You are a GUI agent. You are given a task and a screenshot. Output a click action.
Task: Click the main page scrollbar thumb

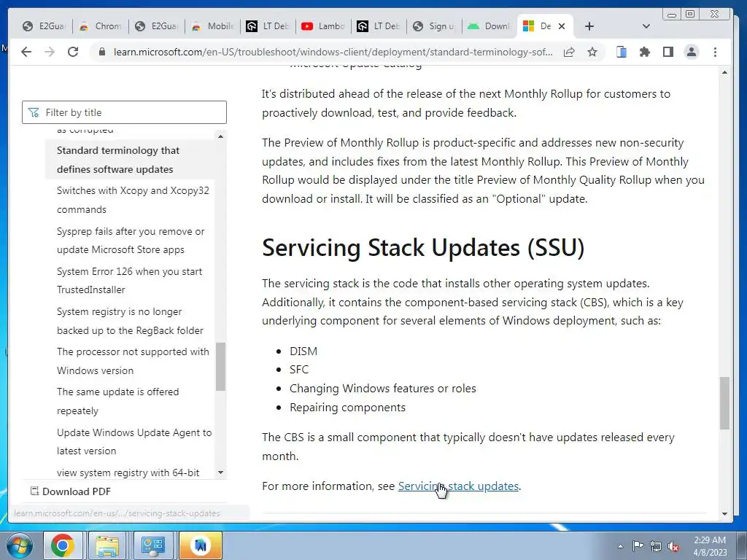[x=724, y=402]
